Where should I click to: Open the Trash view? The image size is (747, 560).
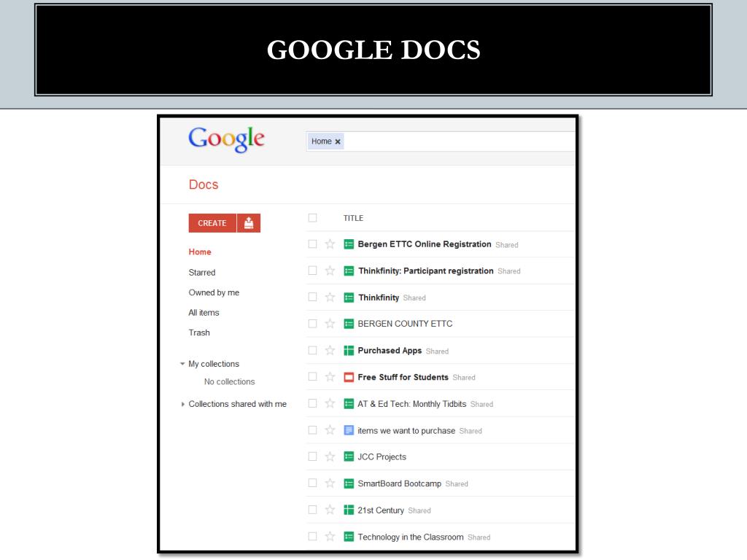point(199,332)
